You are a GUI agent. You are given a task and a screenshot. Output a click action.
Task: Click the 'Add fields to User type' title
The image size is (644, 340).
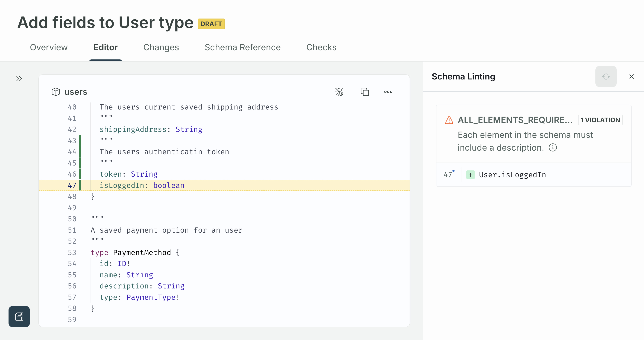[105, 23]
